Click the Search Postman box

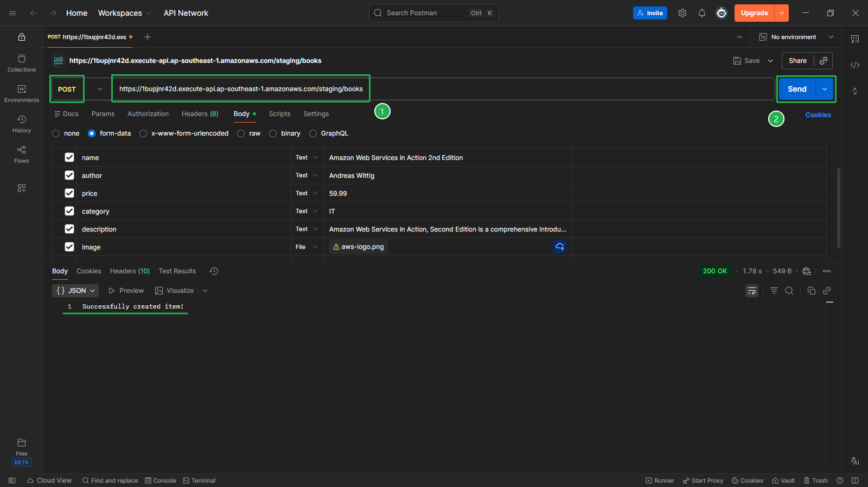[434, 13]
